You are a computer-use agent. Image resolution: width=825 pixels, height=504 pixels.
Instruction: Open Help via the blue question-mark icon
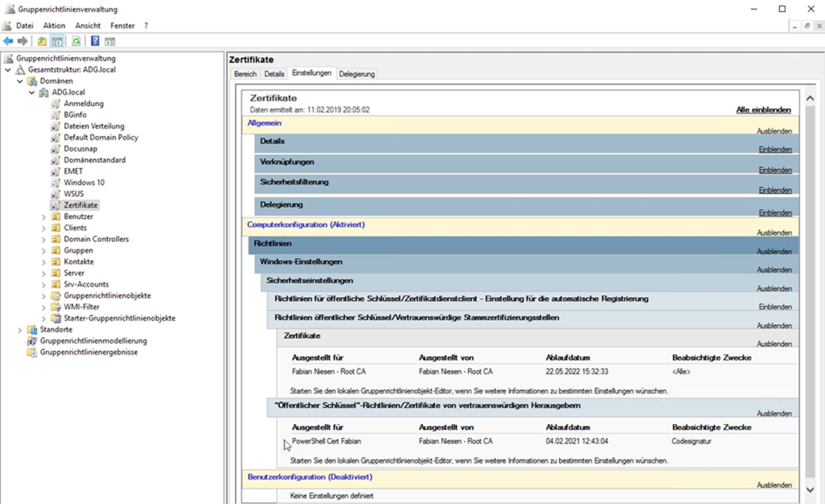[95, 41]
